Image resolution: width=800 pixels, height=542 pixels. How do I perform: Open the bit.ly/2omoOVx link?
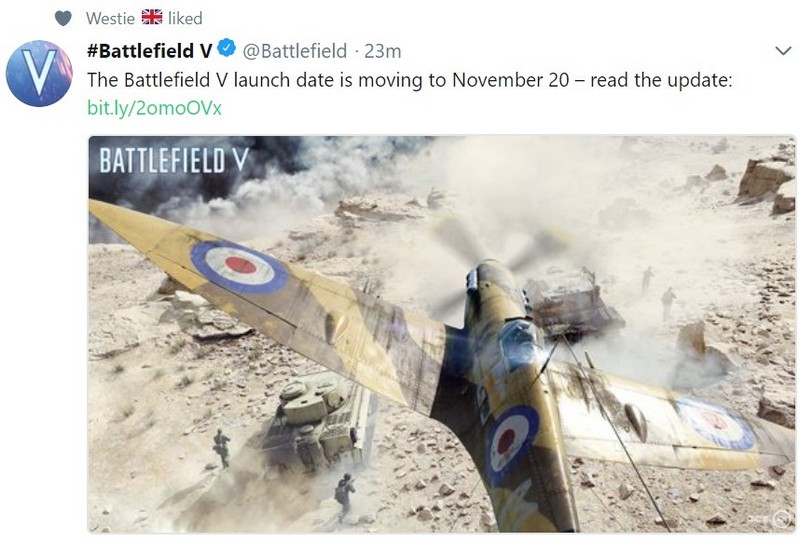pos(154,106)
